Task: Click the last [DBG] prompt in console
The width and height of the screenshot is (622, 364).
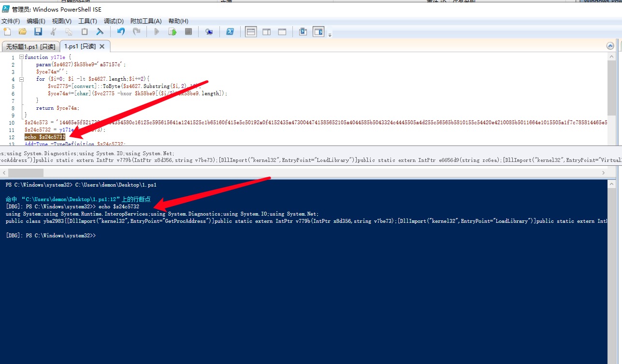Action: click(51, 235)
